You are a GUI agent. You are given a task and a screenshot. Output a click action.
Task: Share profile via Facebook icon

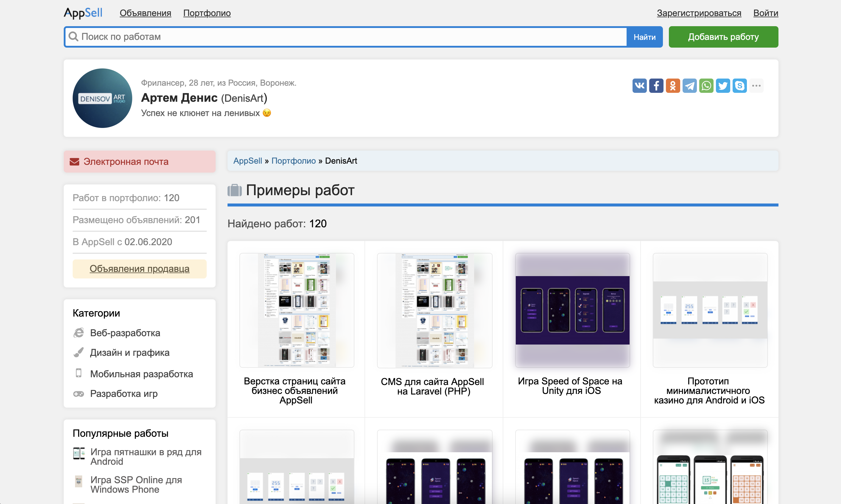pos(656,86)
